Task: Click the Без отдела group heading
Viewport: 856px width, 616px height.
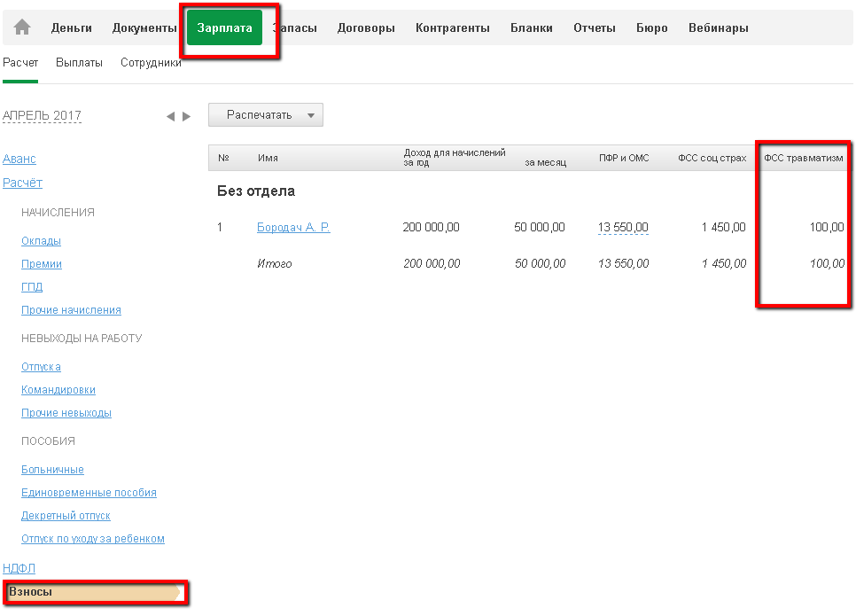Action: coord(256,191)
